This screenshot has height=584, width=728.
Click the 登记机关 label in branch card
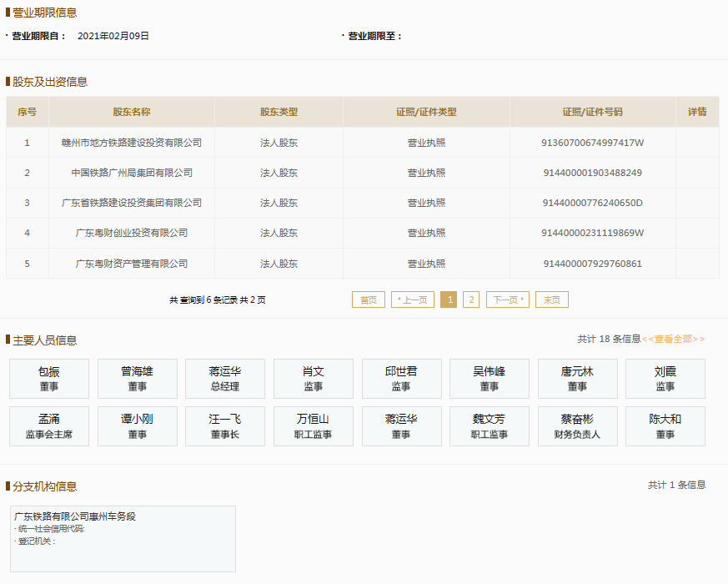(36, 541)
